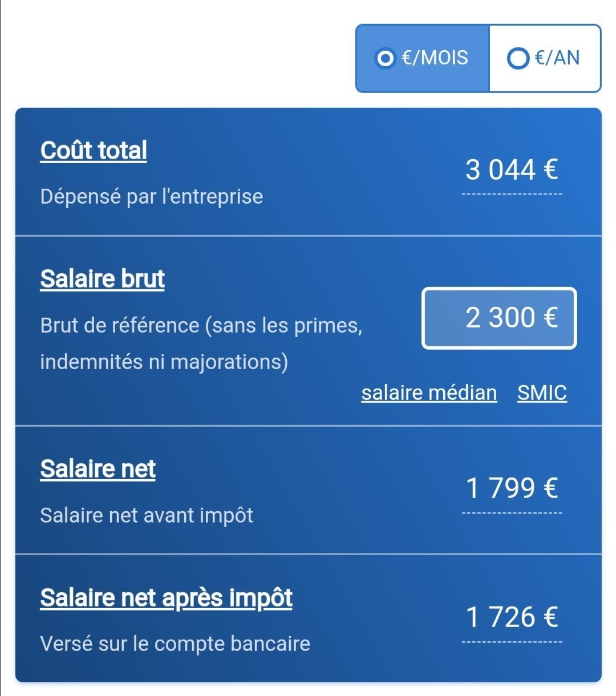Viewport: 616px width, 696px height.
Task: Edit the 1 726 € after-tax value
Action: [x=512, y=617]
